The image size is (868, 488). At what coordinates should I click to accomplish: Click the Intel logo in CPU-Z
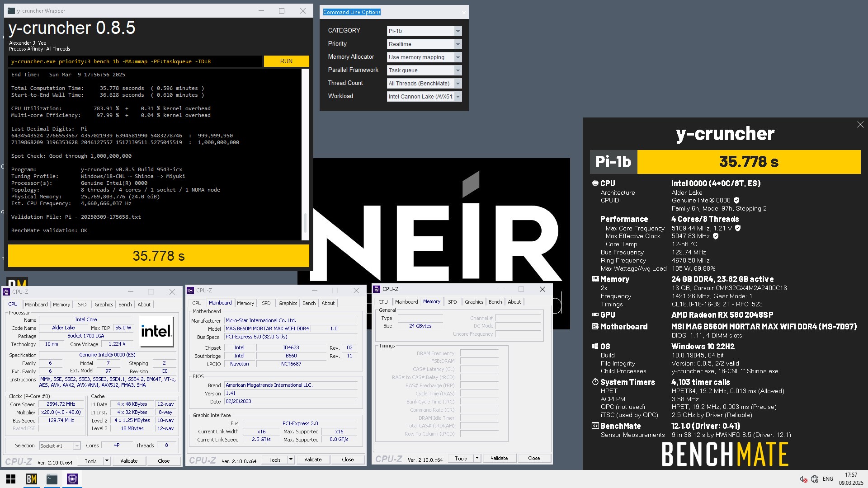(156, 331)
